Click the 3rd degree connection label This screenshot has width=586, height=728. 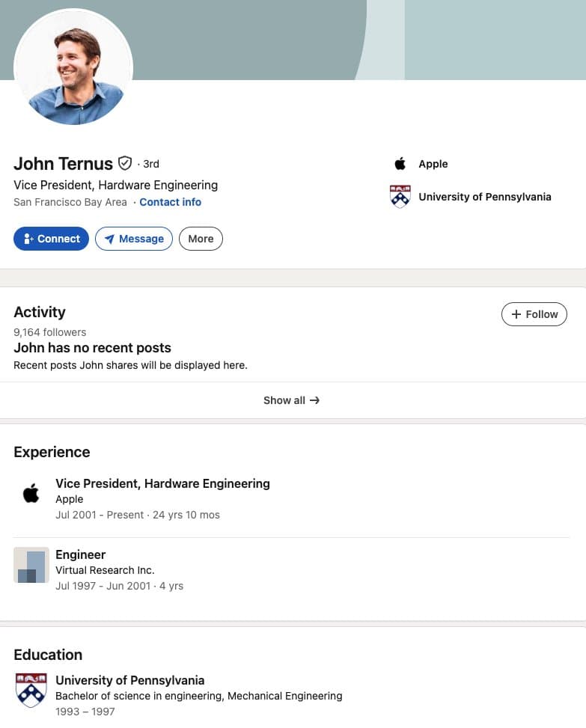(x=150, y=164)
